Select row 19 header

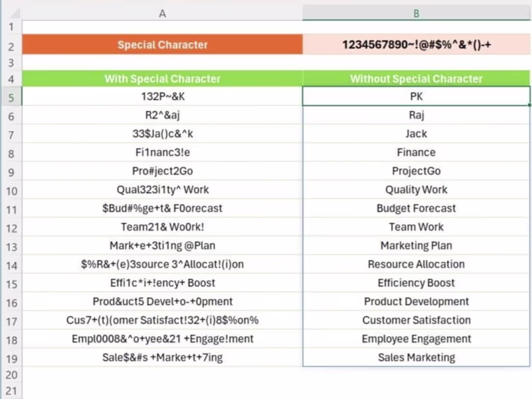[x=12, y=358]
